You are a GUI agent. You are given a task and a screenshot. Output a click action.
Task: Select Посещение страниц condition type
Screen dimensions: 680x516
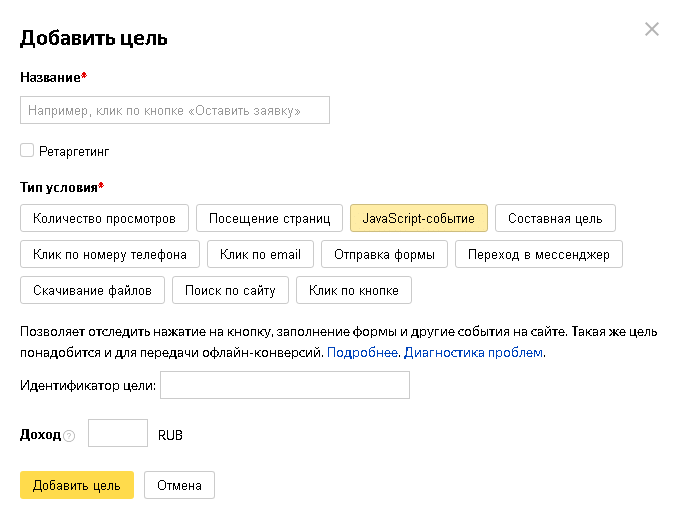[269, 218]
